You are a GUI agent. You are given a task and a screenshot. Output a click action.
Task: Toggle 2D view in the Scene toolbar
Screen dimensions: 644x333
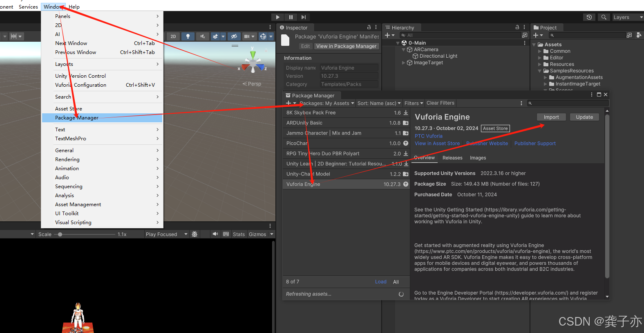pyautogui.click(x=173, y=36)
